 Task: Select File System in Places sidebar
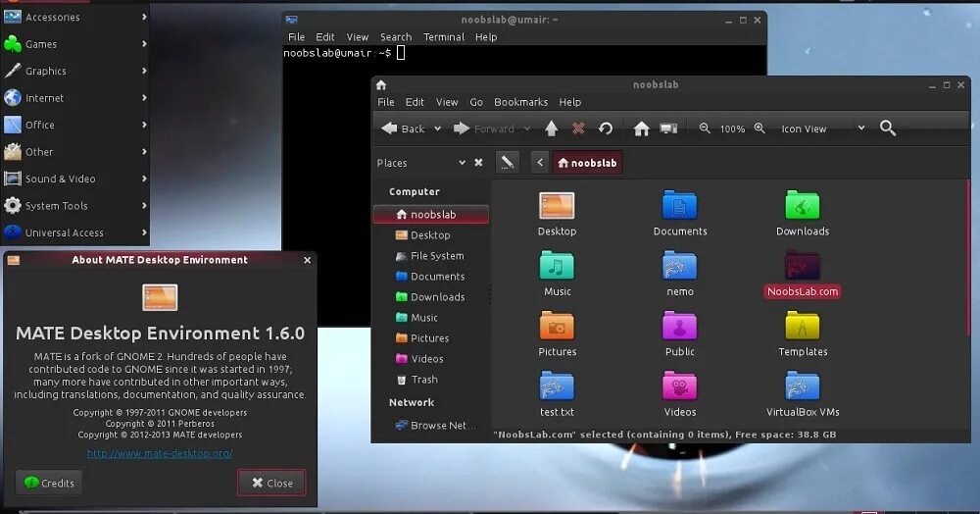pos(431,256)
